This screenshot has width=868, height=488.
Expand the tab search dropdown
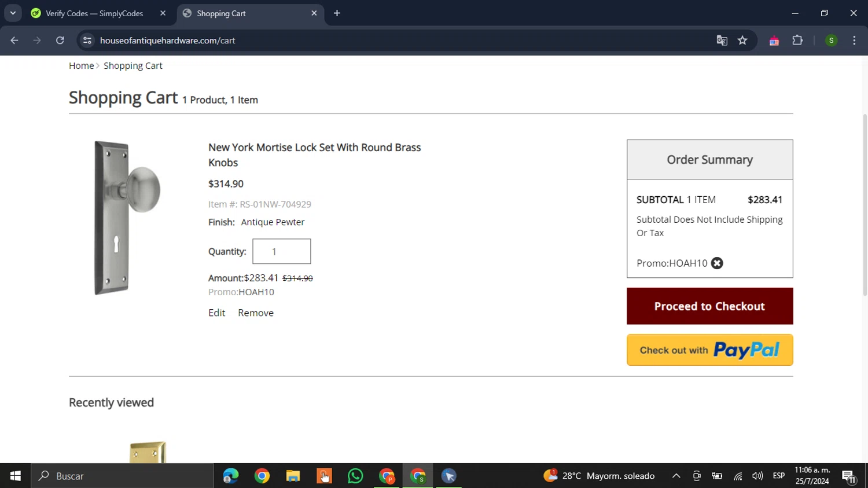coord(13,13)
